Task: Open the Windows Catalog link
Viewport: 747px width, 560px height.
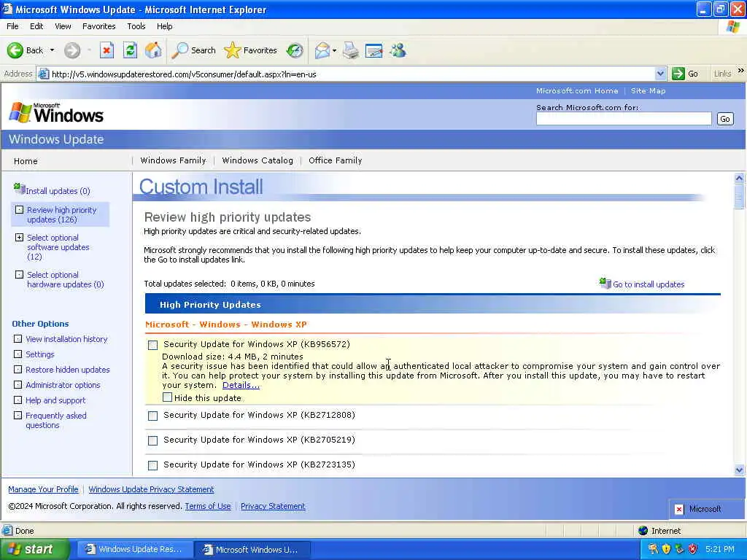Action: (x=258, y=160)
